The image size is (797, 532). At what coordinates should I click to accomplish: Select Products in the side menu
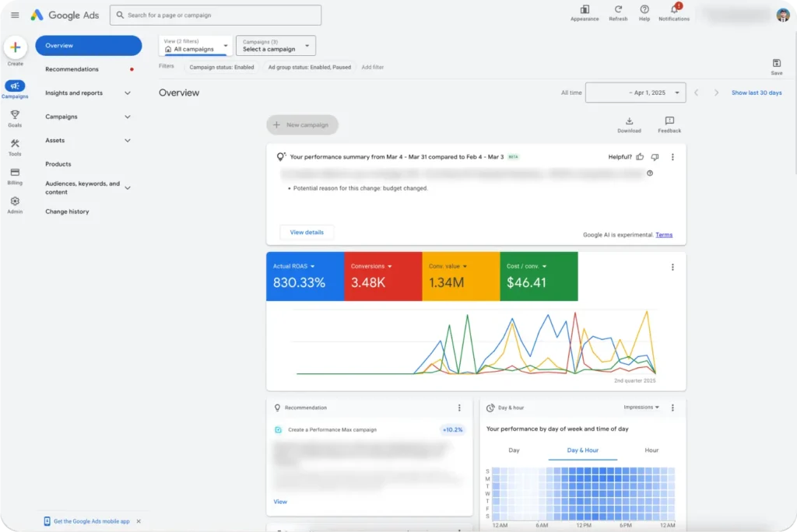point(58,164)
